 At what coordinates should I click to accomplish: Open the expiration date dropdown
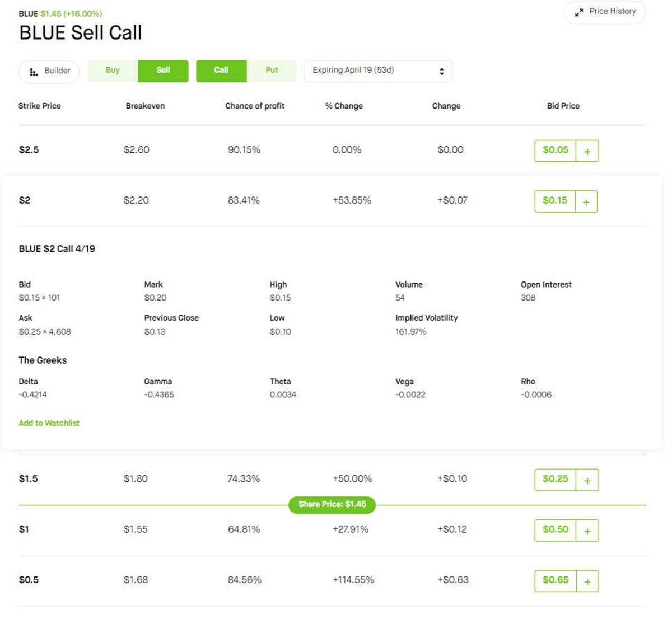tap(378, 71)
